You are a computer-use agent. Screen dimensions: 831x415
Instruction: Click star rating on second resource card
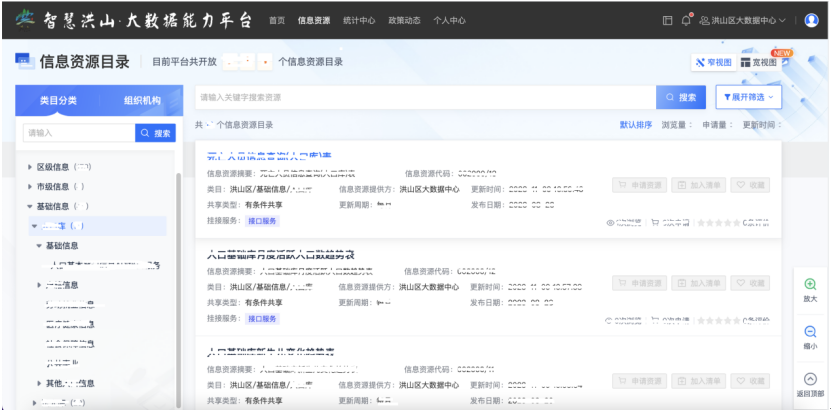718,321
